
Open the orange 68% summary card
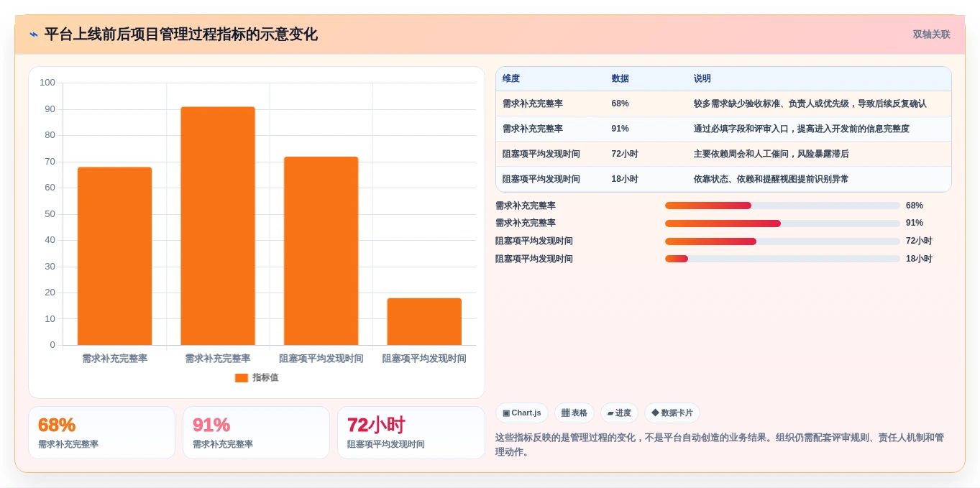(x=101, y=433)
